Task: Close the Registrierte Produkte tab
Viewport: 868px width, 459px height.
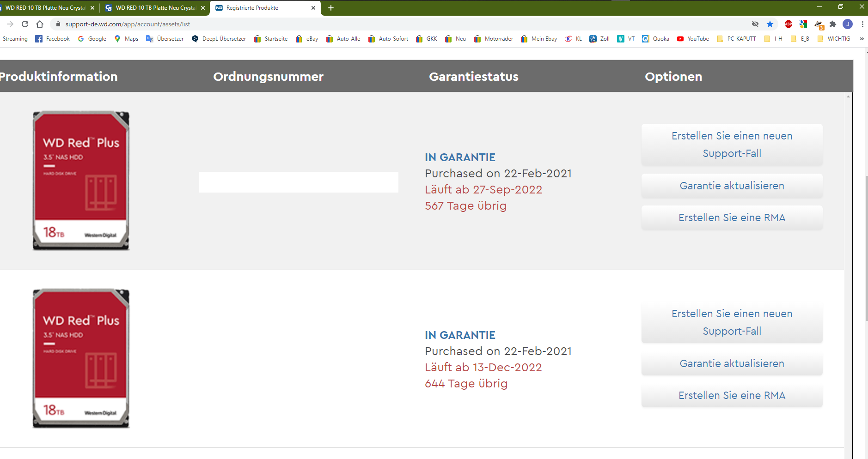Action: tap(313, 8)
